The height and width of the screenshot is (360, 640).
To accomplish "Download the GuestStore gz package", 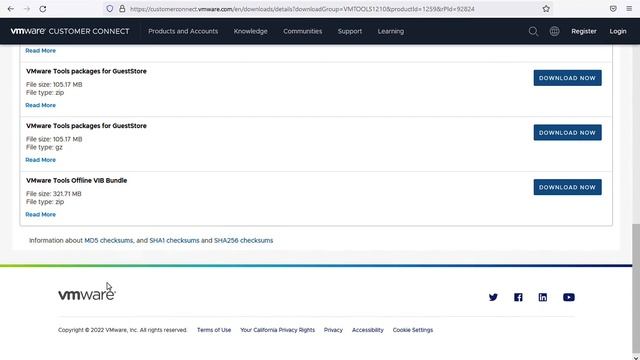I will click(567, 133).
